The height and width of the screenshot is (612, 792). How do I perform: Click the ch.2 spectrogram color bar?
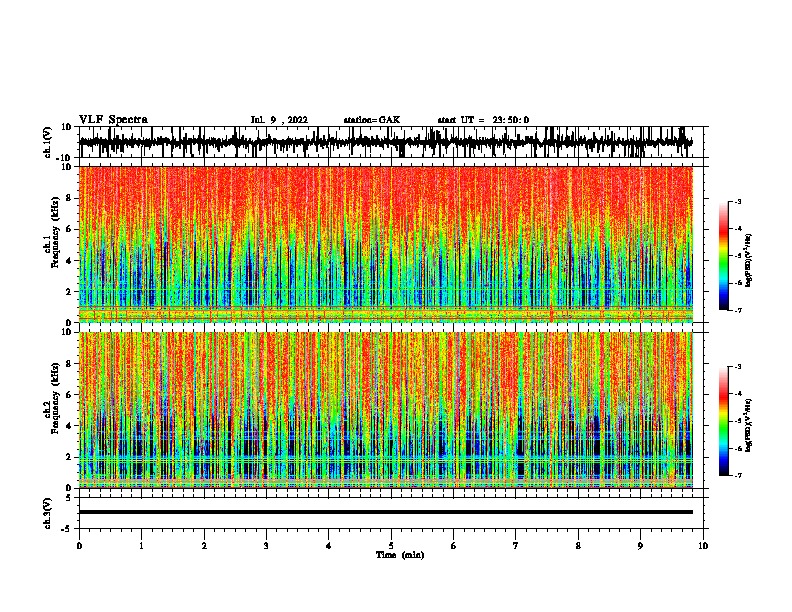tap(724, 421)
